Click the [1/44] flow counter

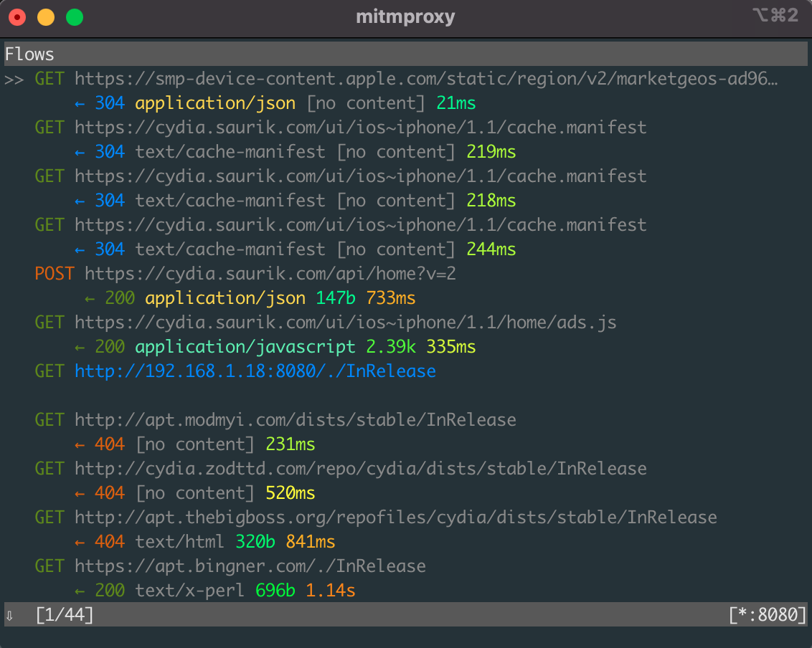coord(65,614)
